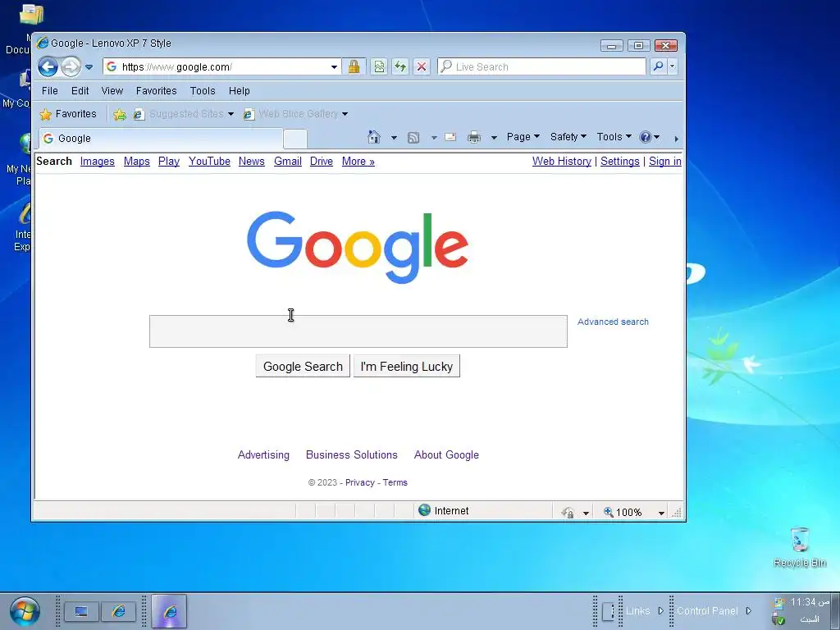Select the Google browser tab
The width and height of the screenshot is (840, 630).
tap(161, 138)
